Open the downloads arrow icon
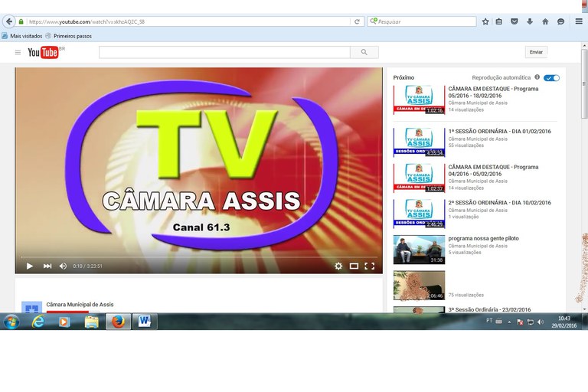Viewport: 588px width, 392px height. point(530,21)
